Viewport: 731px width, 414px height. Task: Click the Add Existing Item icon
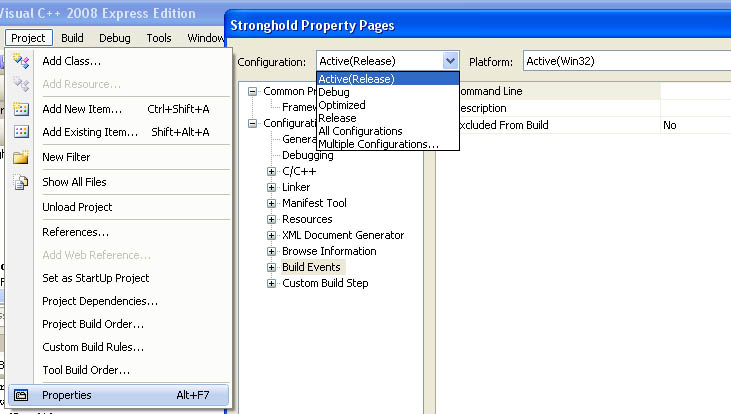click(x=21, y=132)
